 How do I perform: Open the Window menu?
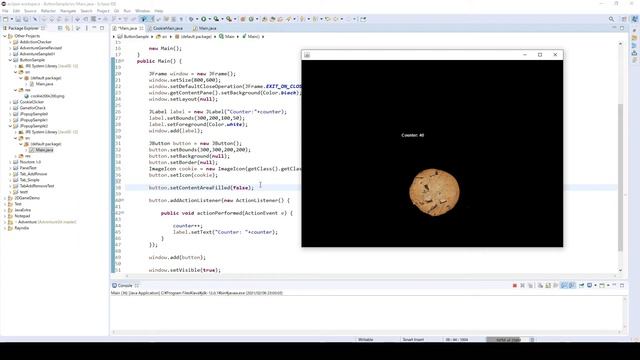click(x=142, y=11)
